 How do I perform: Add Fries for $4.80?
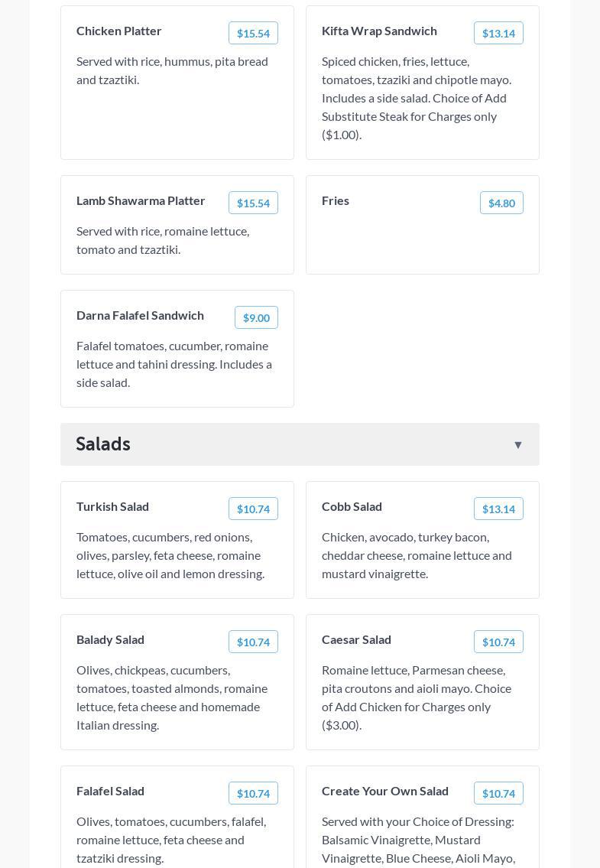tap(501, 203)
